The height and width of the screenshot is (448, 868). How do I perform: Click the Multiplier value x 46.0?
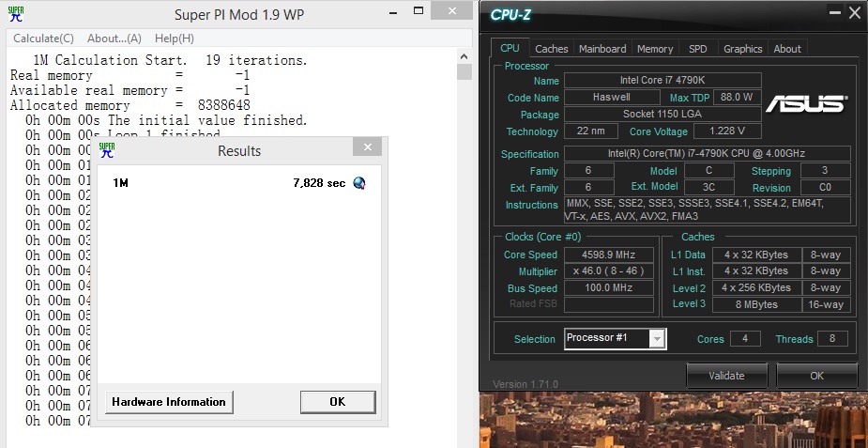tap(608, 271)
